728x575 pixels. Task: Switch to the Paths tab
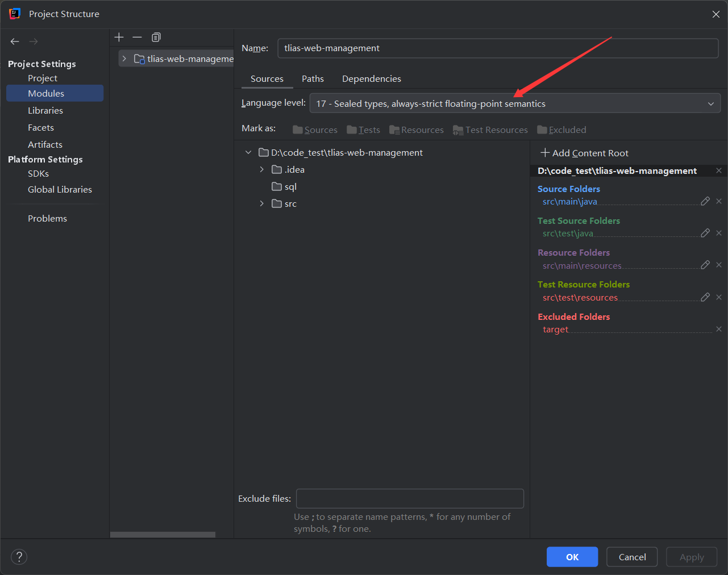[313, 78]
